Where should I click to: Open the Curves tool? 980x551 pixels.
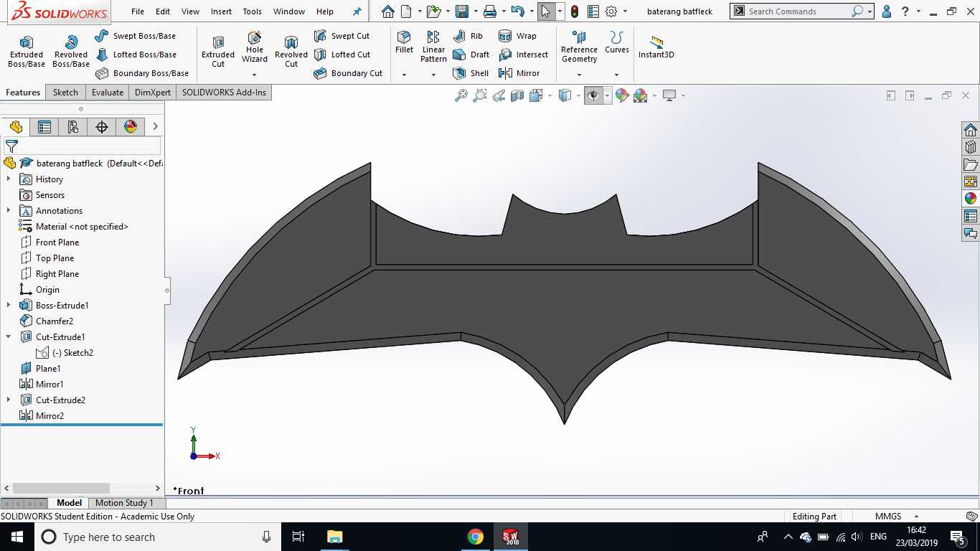[x=617, y=42]
